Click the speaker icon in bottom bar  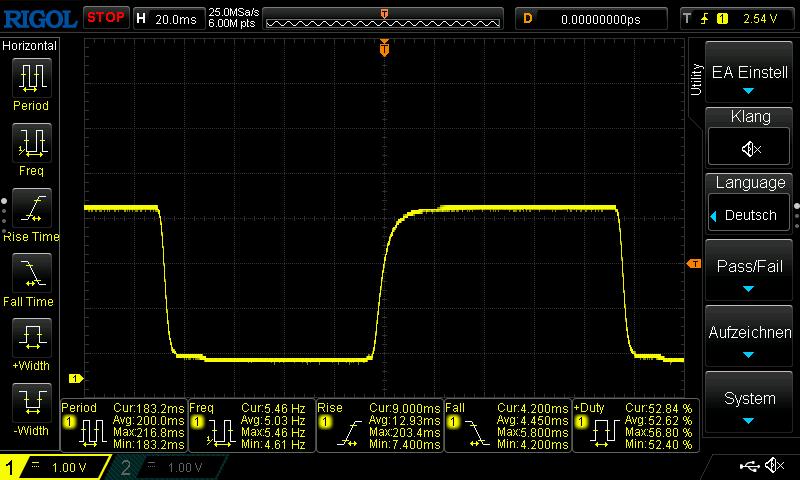pos(774,466)
